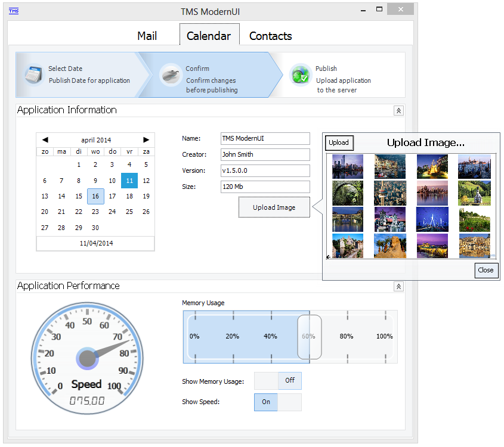Select the covered bridge over river thumbnail

pyautogui.click(x=348, y=219)
